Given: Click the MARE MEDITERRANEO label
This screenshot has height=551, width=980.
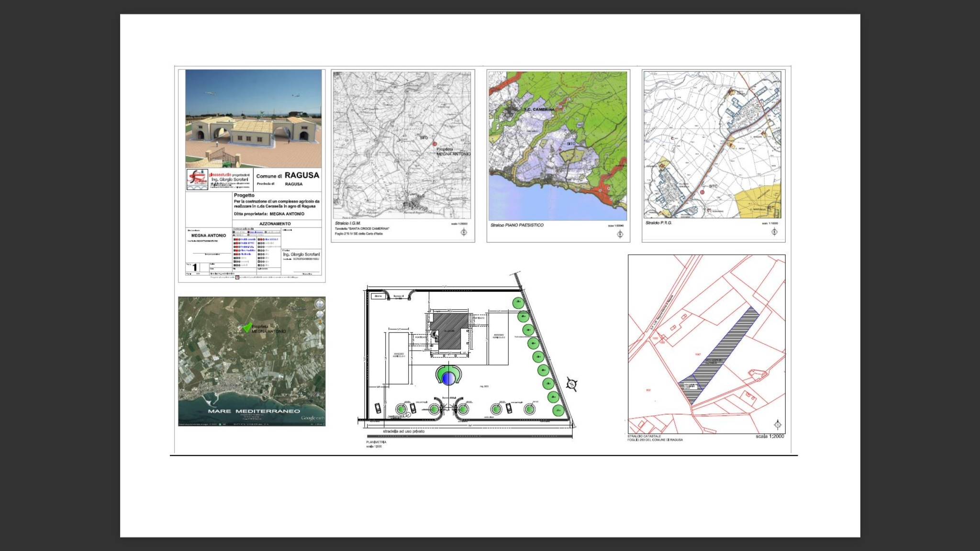Looking at the screenshot, I should (x=254, y=411).
